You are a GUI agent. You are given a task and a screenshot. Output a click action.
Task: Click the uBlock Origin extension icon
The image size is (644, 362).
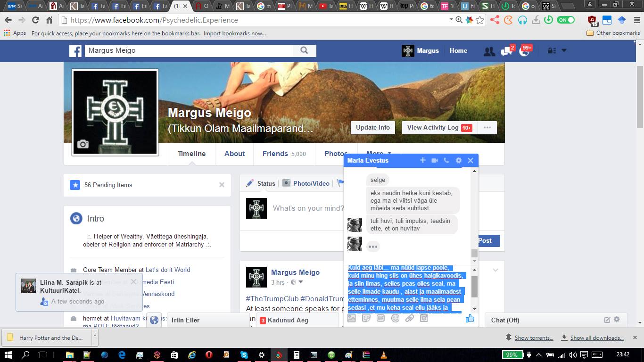click(x=593, y=20)
